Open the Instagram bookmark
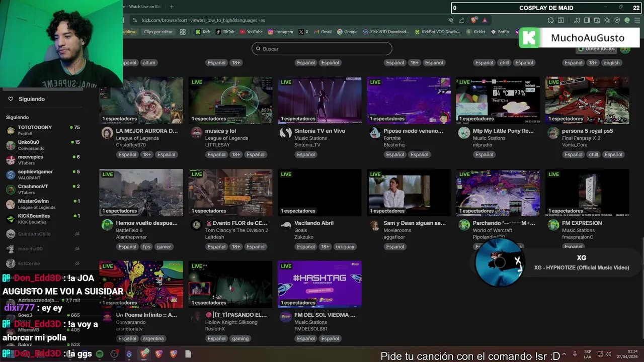Screen dimensions: 644x362 point(280,32)
